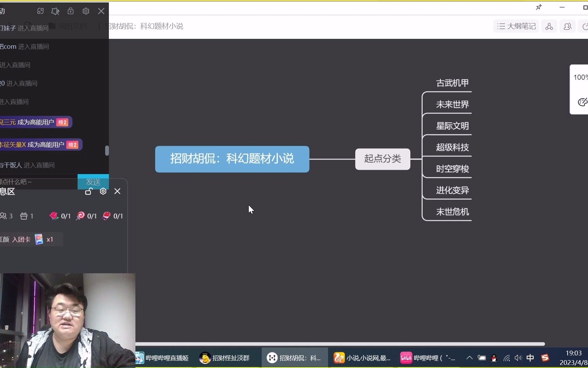588x368 pixels.
Task: Click the share structure icon in toolbar
Action: click(549, 26)
